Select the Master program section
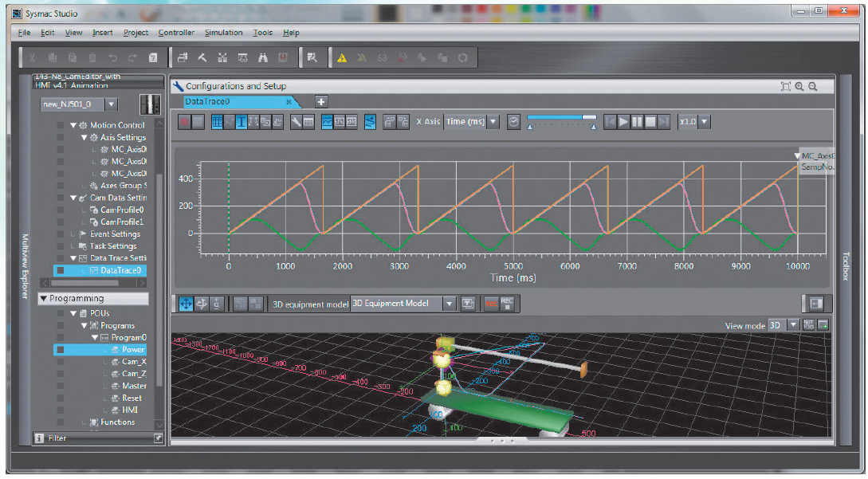Image resolution: width=868 pixels, height=479 pixels. pyautogui.click(x=135, y=386)
